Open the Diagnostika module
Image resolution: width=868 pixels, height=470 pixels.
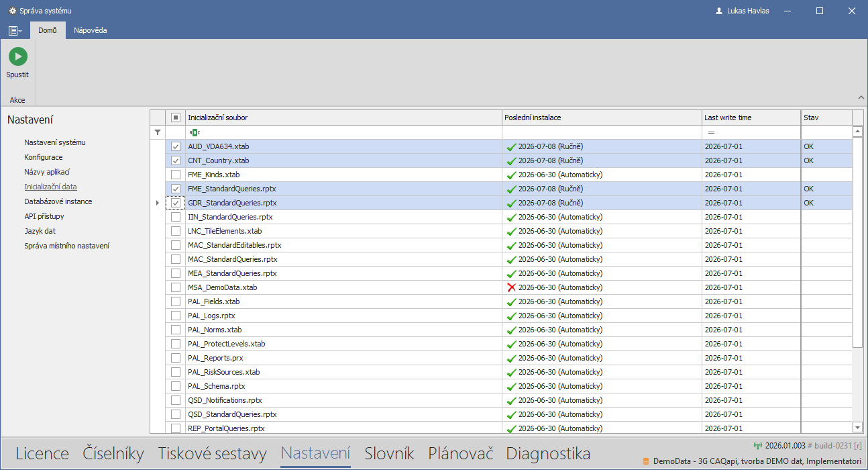[548, 453]
